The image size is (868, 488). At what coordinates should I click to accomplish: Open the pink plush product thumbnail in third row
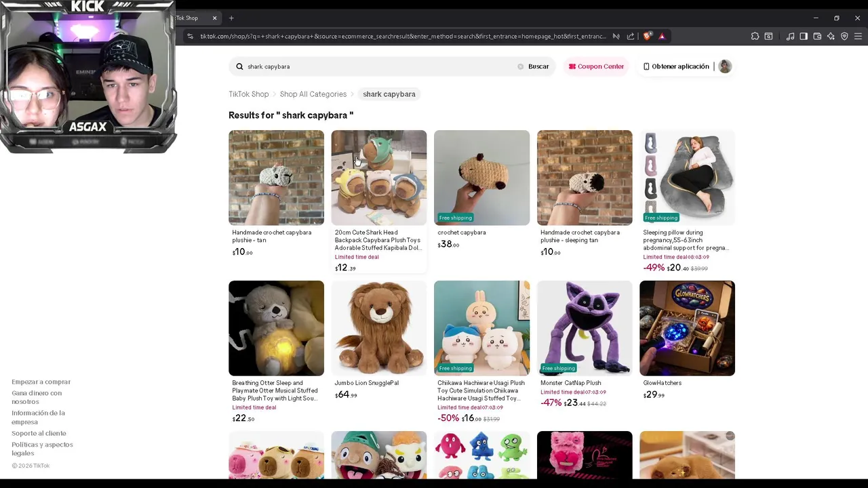(x=585, y=455)
